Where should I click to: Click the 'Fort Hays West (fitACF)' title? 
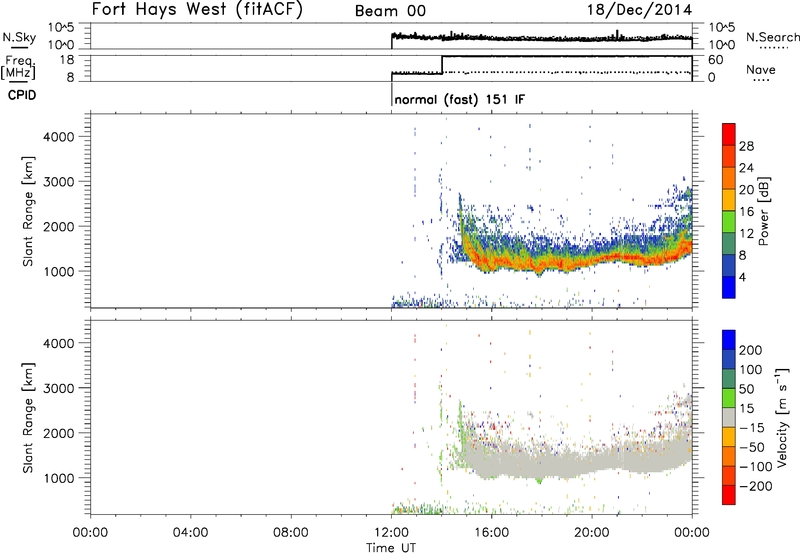pyautogui.click(x=197, y=9)
